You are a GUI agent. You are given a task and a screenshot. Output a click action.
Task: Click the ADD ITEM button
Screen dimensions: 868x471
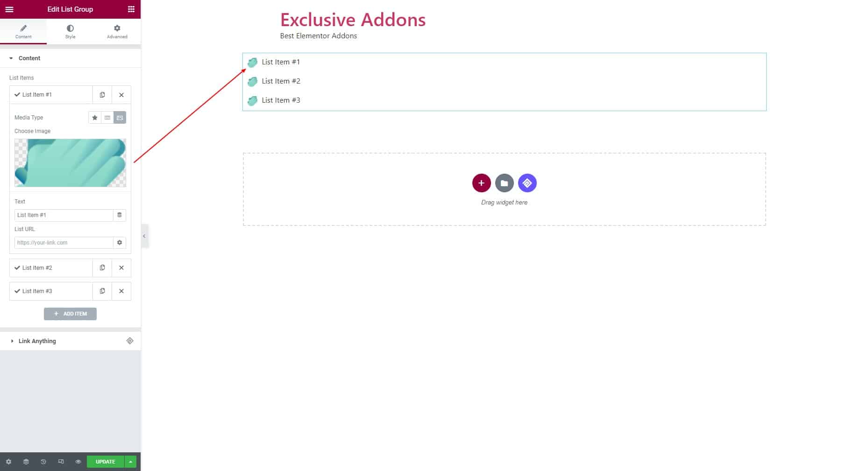click(x=70, y=314)
